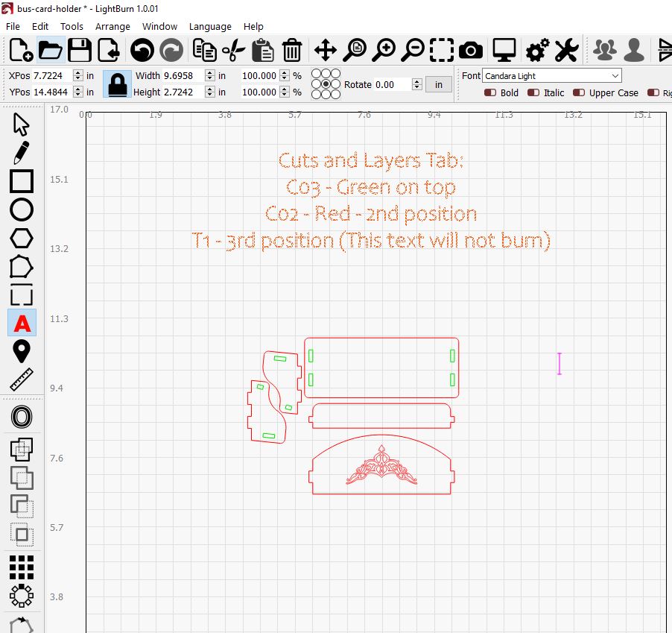
Task: Open the Circular Array tool
Action: coord(22,596)
